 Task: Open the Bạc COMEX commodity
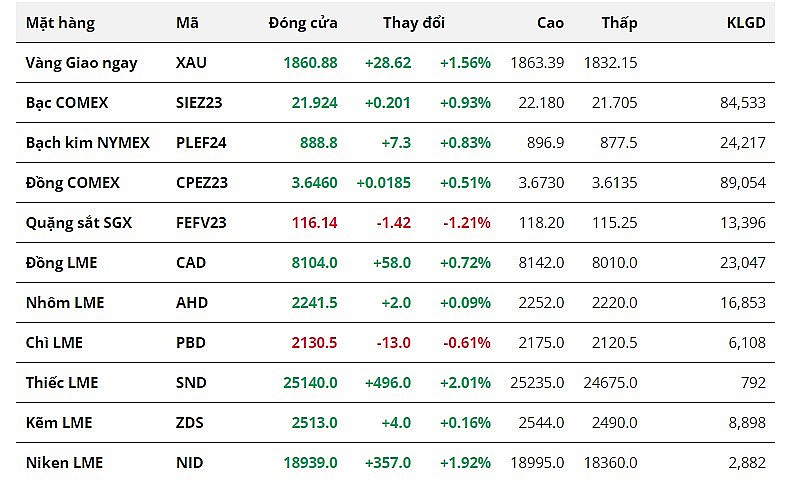coord(67,102)
